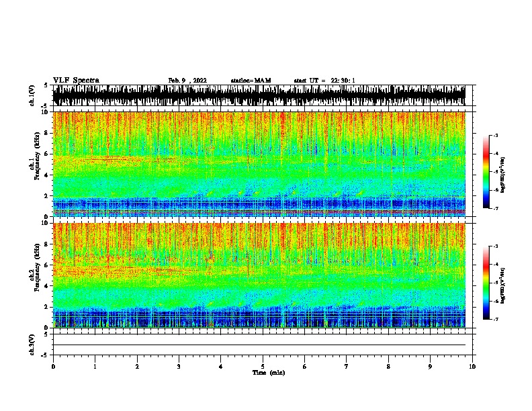This screenshot has height=411, width=532.
Task: Click the ch.1 spectrogram color scale bar
Action: [x=486, y=172]
